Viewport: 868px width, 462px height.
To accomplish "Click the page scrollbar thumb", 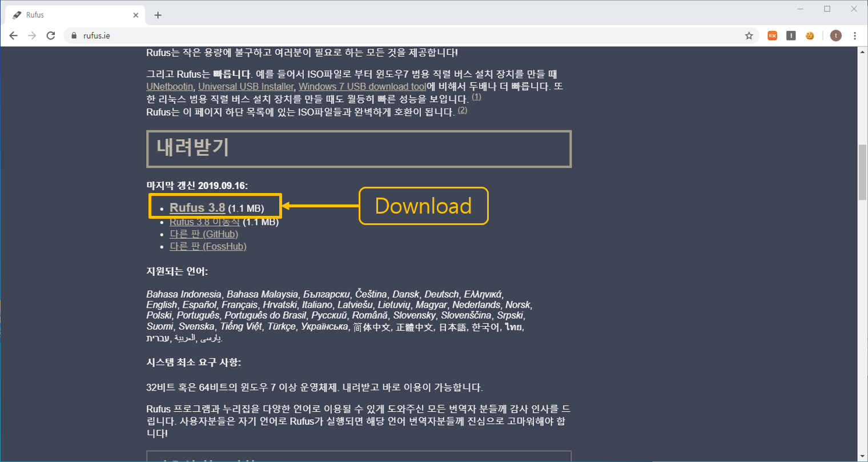I will click(862, 172).
